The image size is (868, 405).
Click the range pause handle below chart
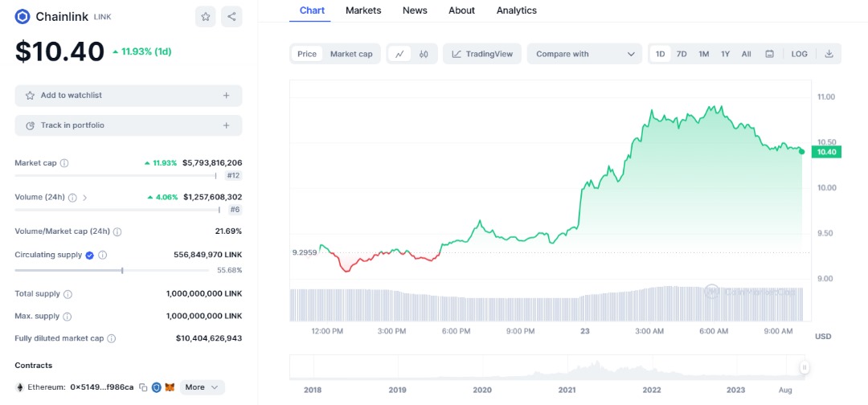[805, 367]
